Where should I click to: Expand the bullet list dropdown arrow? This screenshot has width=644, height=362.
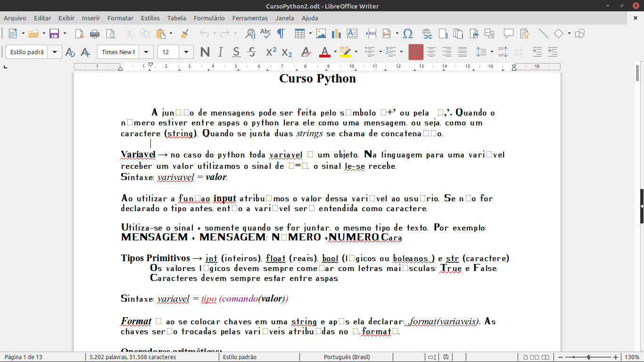coord(380,52)
